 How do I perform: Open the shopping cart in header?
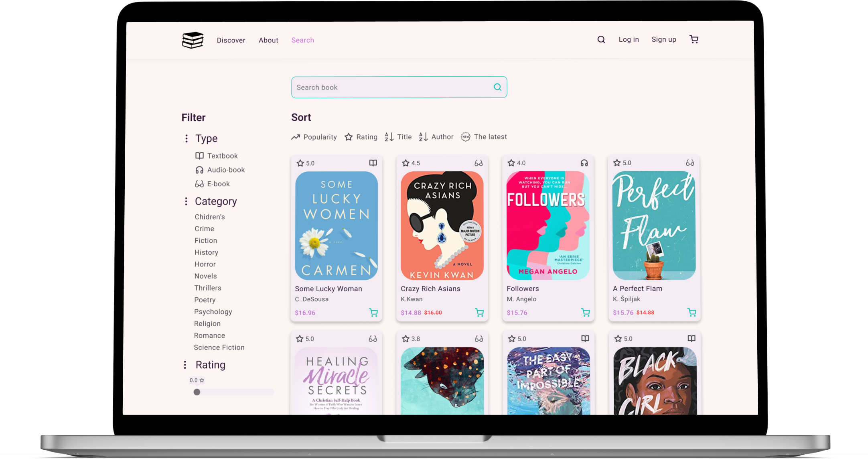(694, 39)
